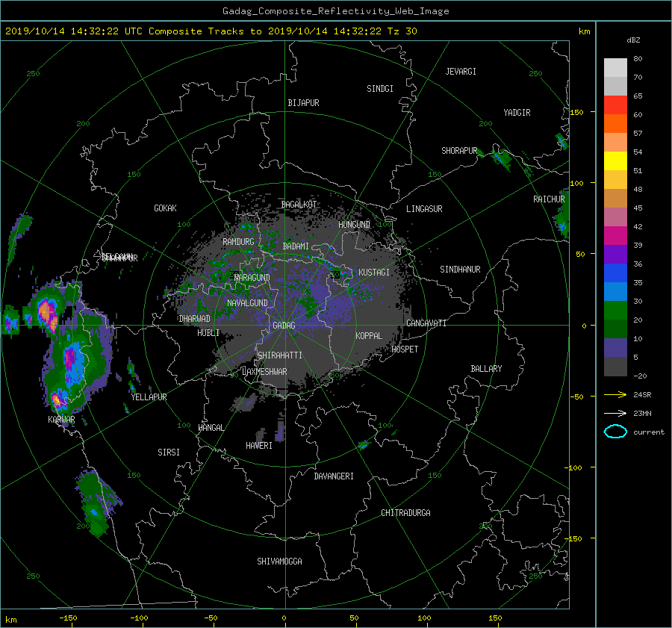
Task: Click the cyan 'current' ellipse legend icon
Action: pyautogui.click(x=615, y=432)
